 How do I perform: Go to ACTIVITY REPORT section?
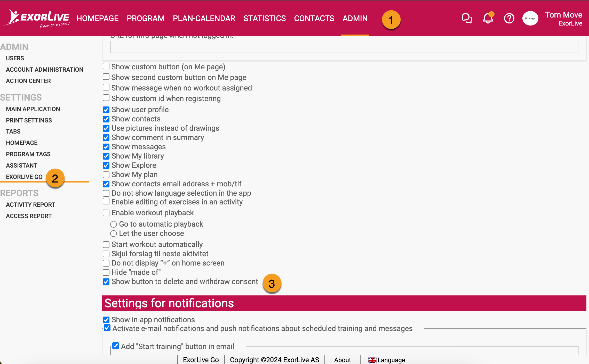pyautogui.click(x=30, y=205)
